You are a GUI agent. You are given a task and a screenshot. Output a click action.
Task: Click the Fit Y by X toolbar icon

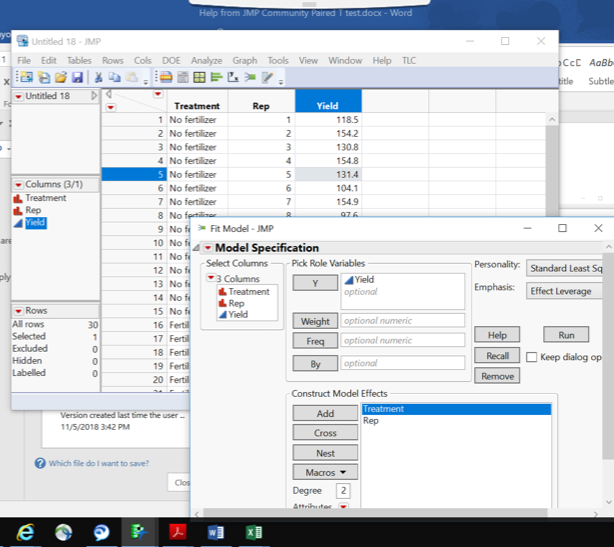pos(233,77)
